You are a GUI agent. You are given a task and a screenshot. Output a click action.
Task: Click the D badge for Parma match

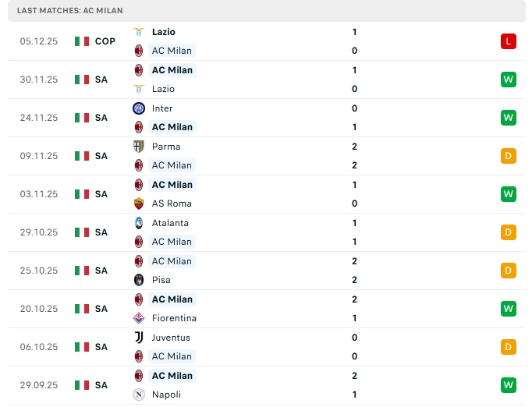point(509,156)
